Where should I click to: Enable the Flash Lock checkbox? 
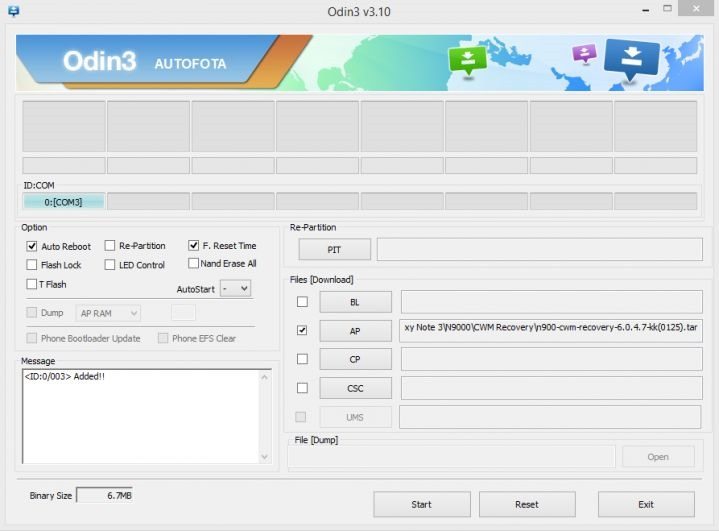click(x=32, y=265)
